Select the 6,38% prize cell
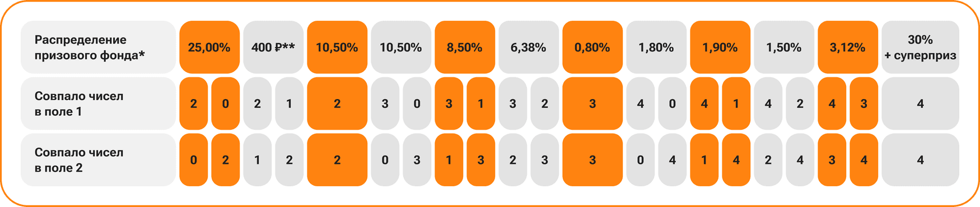The height and width of the screenshot is (207, 980). (x=529, y=47)
